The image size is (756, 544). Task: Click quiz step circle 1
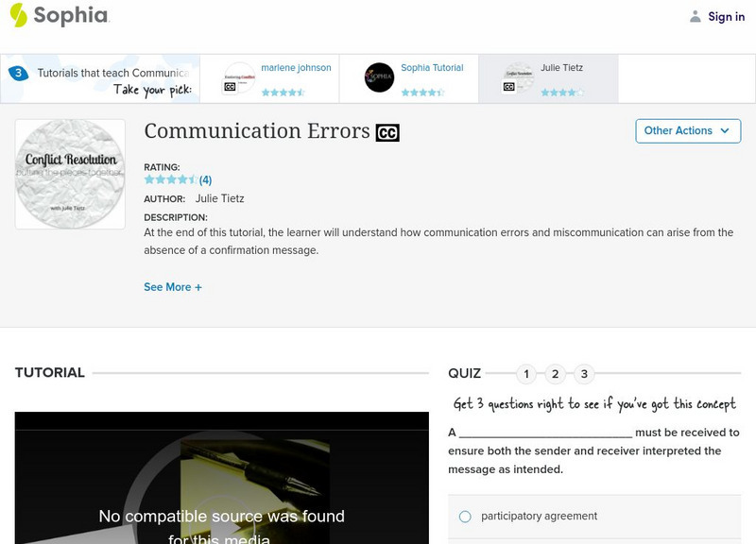pyautogui.click(x=525, y=373)
